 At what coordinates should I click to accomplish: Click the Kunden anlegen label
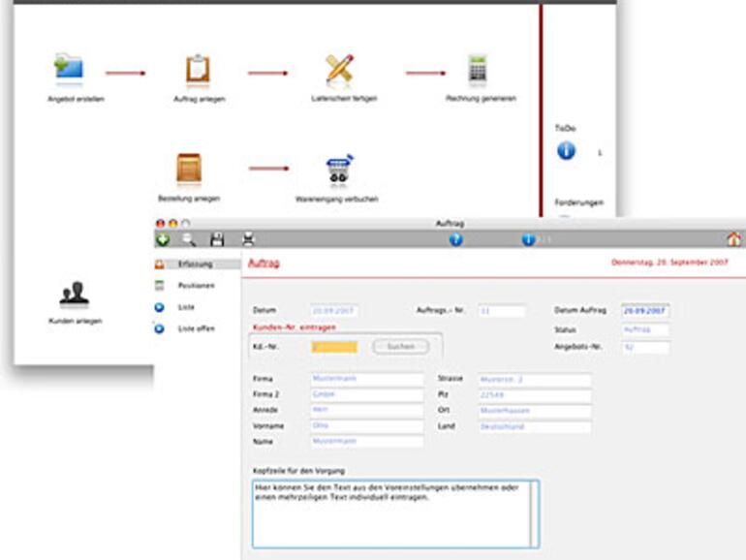tap(76, 321)
